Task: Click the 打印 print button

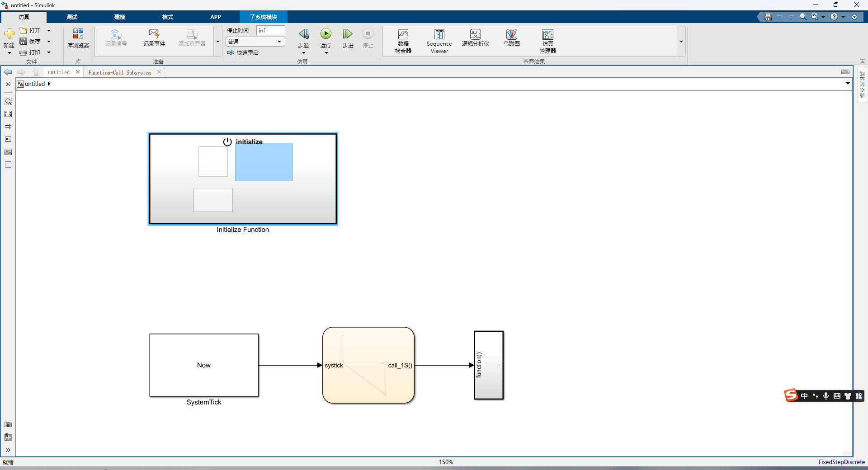Action: [x=30, y=52]
